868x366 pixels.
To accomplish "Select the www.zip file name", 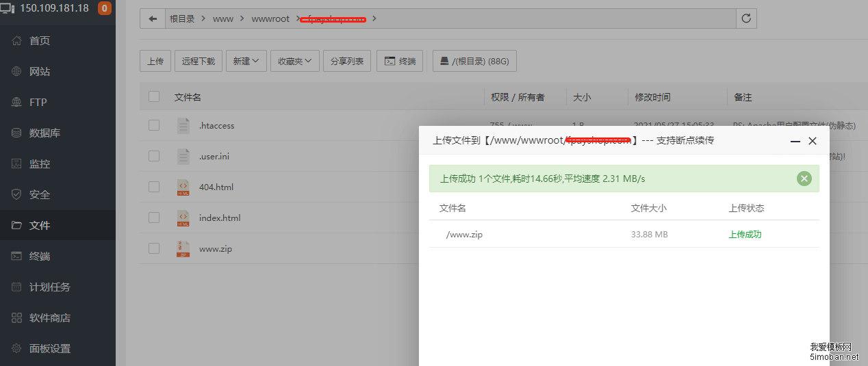I will pos(216,249).
